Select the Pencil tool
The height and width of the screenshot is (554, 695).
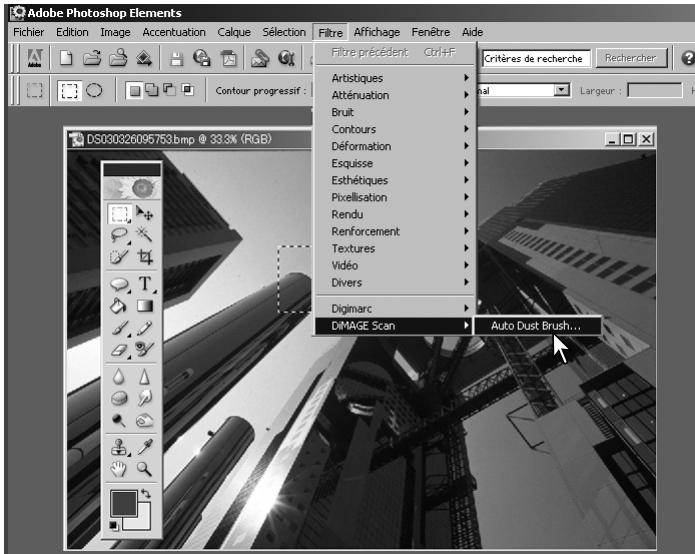tap(144, 328)
